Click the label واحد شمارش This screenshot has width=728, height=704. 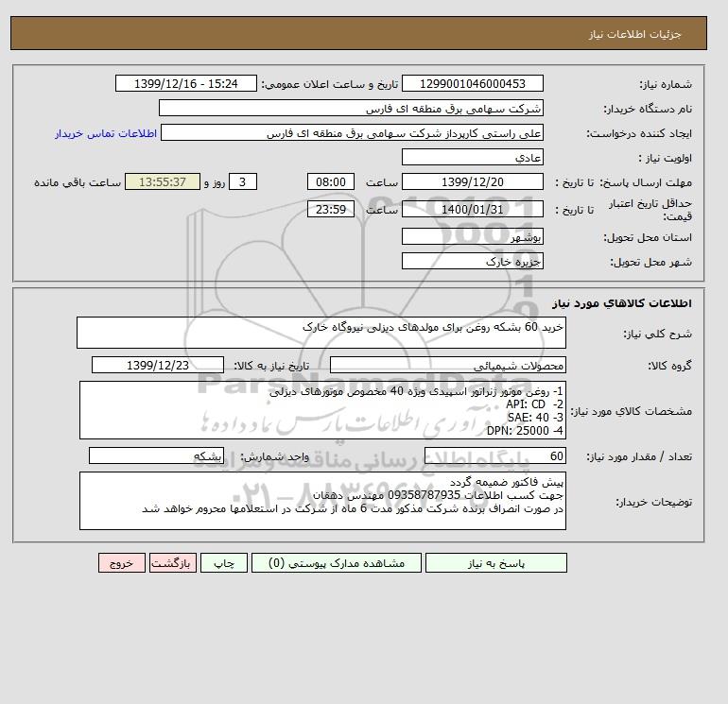pyautogui.click(x=275, y=456)
